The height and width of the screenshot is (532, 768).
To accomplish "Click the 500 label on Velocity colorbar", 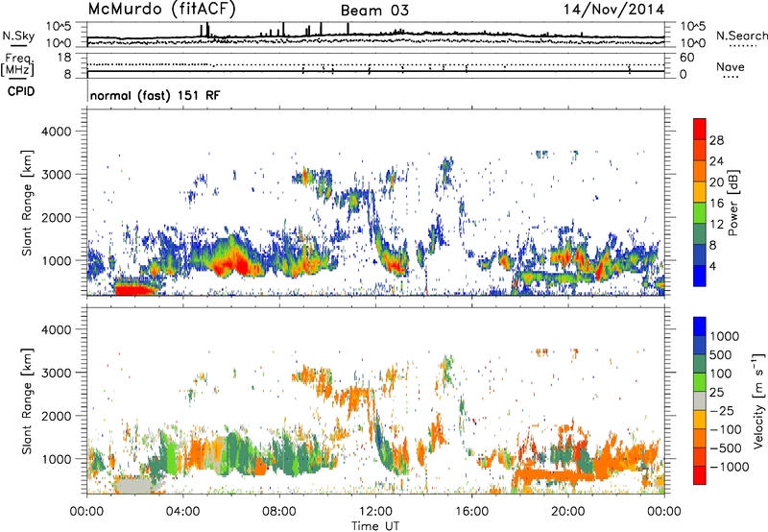I will pyautogui.click(x=721, y=354).
